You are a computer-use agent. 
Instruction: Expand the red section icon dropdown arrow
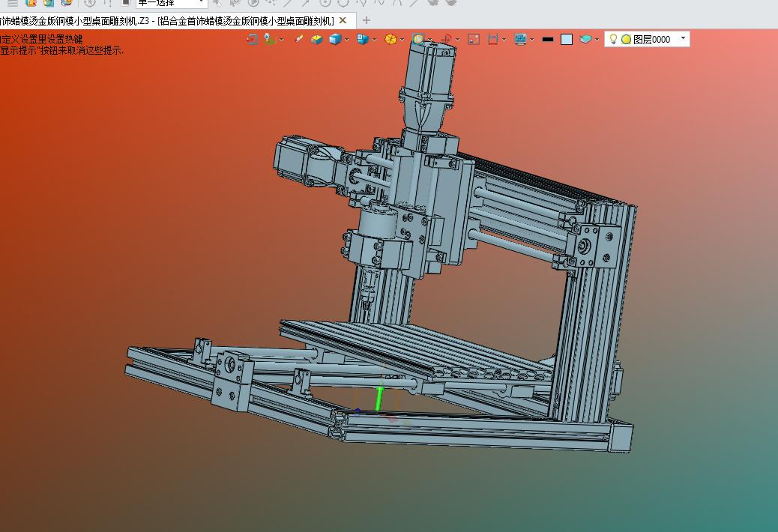click(504, 39)
